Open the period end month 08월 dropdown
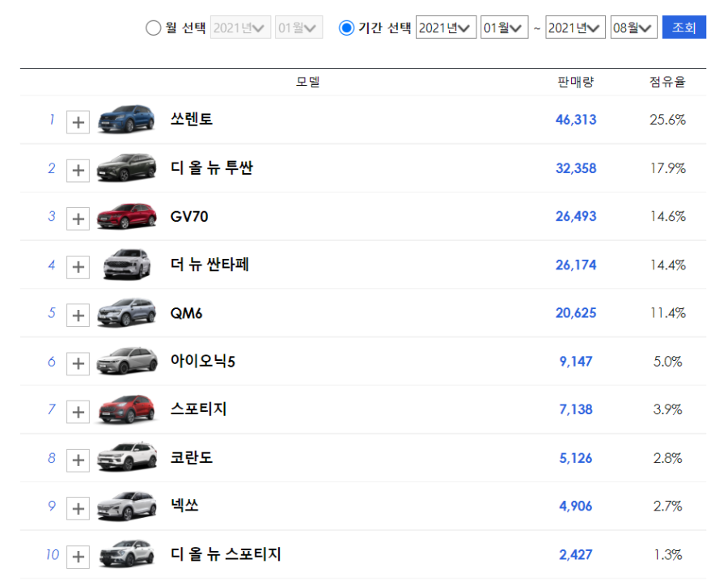Screen dimensions: 728x585 633,28
